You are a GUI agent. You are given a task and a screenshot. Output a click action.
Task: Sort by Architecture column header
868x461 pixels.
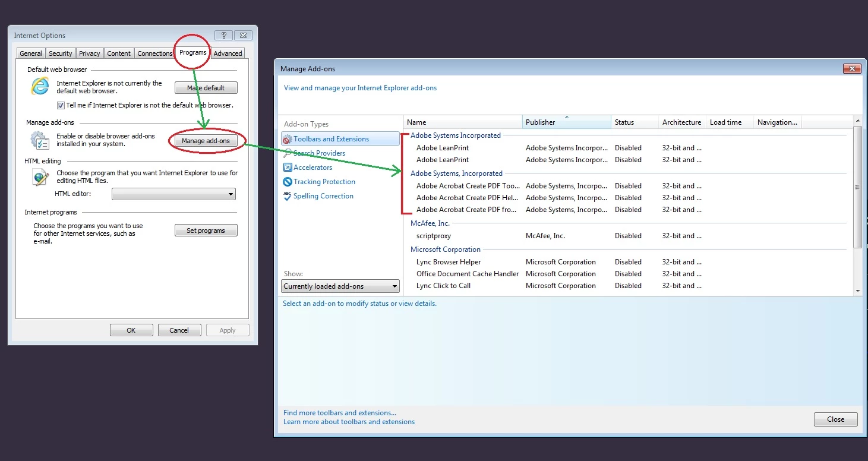[682, 122]
